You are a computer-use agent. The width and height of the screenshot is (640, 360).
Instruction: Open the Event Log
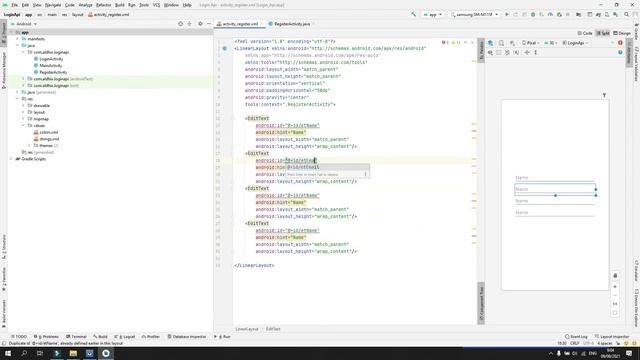click(576, 337)
